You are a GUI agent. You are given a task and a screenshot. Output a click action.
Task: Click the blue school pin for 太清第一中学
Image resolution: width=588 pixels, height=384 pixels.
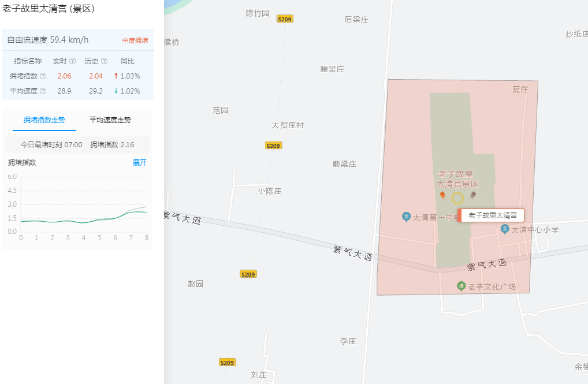tap(405, 216)
